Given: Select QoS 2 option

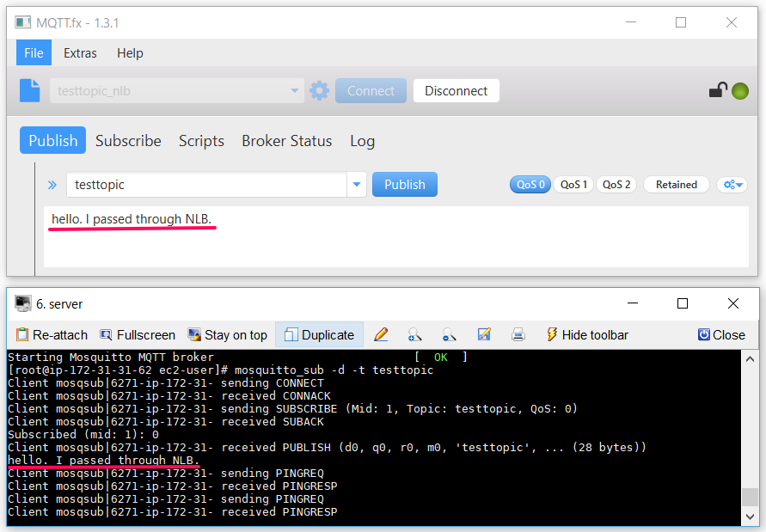Looking at the screenshot, I should pos(616,185).
